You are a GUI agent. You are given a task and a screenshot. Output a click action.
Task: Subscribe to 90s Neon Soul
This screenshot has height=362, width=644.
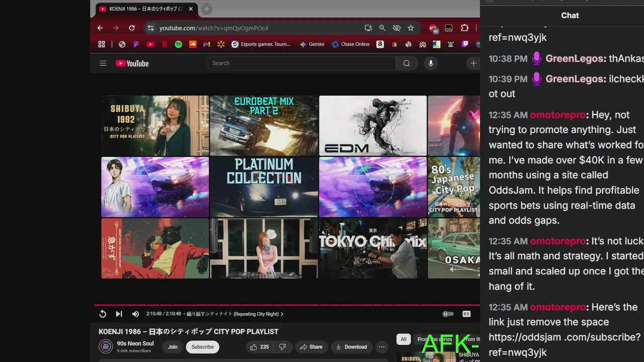click(x=202, y=347)
